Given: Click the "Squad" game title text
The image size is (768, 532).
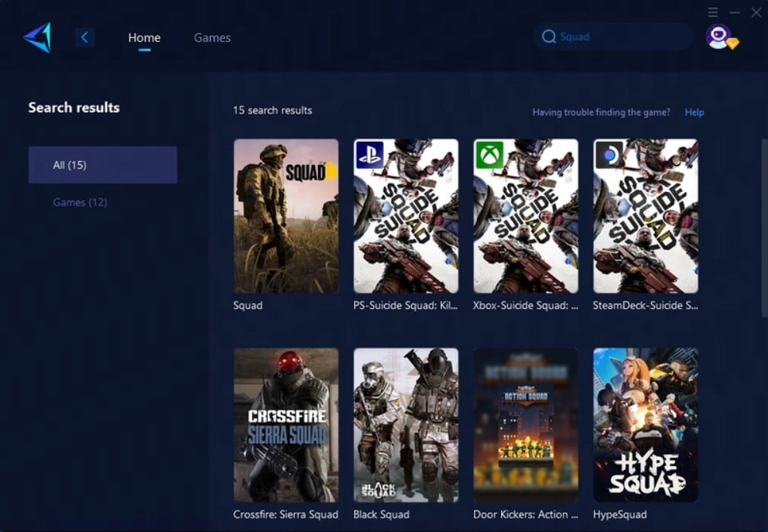Looking at the screenshot, I should pyautogui.click(x=248, y=305).
